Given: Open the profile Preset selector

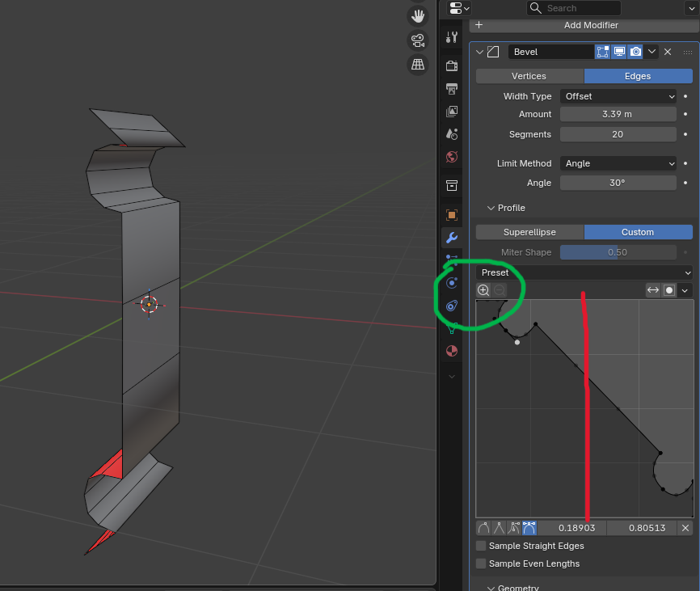Looking at the screenshot, I should (x=585, y=272).
